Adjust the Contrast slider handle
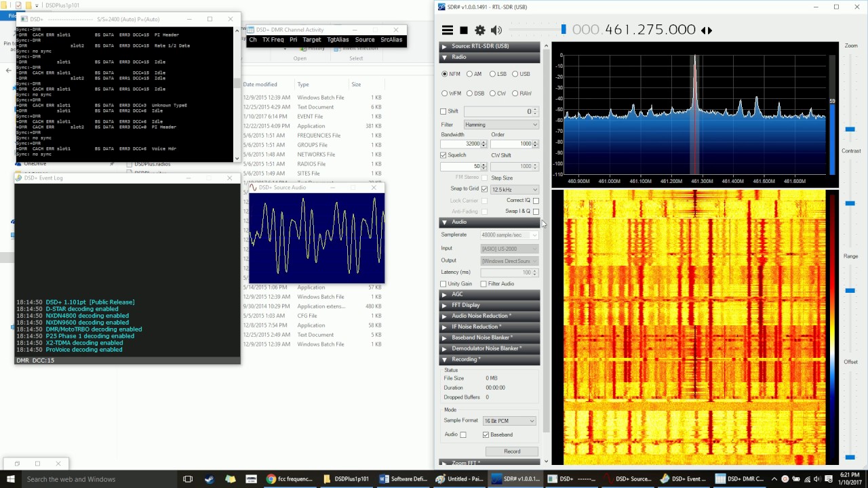Viewport: 868px width, 488px height. coord(850,203)
